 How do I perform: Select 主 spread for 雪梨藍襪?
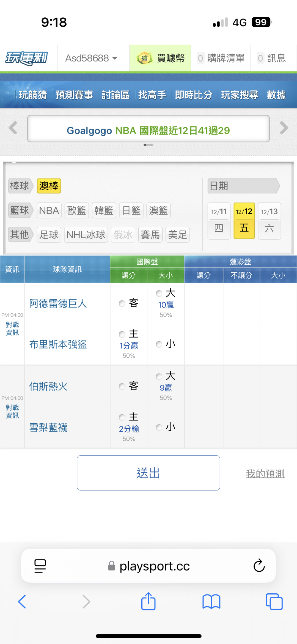point(122,417)
